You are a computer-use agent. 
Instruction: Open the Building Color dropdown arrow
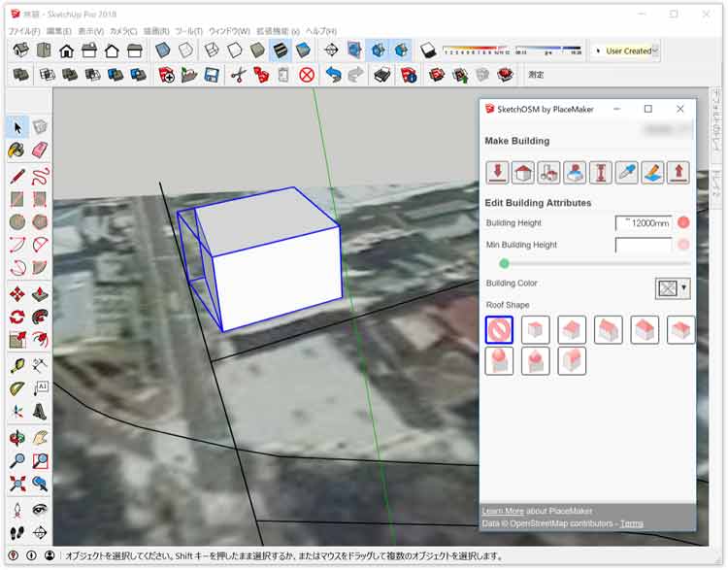pos(683,288)
